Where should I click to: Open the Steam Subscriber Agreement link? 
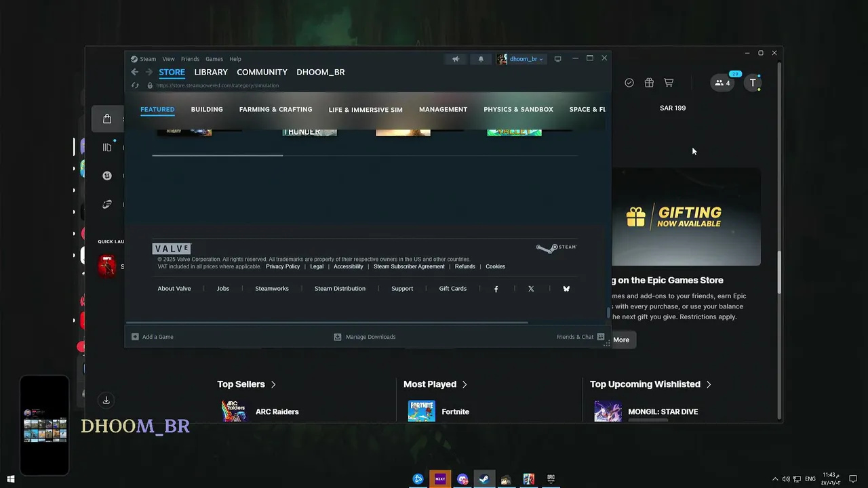click(x=409, y=266)
